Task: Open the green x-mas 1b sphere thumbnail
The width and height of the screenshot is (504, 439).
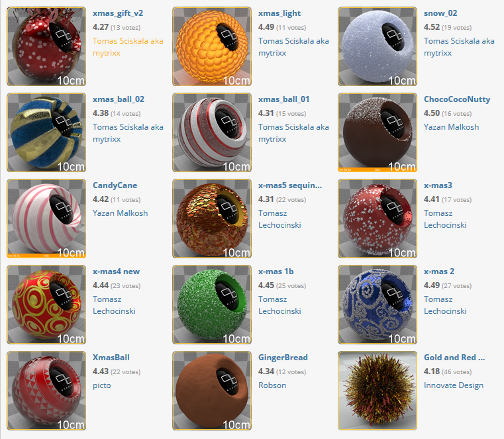Action: [x=212, y=305]
